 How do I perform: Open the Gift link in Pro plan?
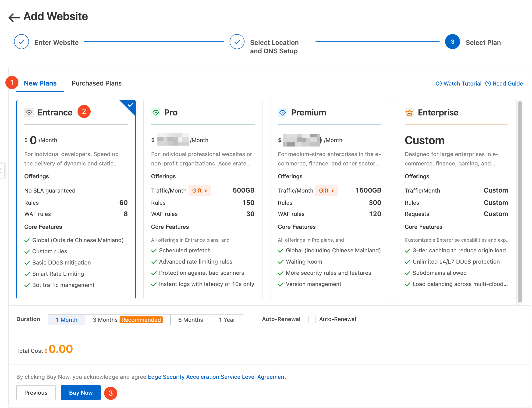(199, 191)
